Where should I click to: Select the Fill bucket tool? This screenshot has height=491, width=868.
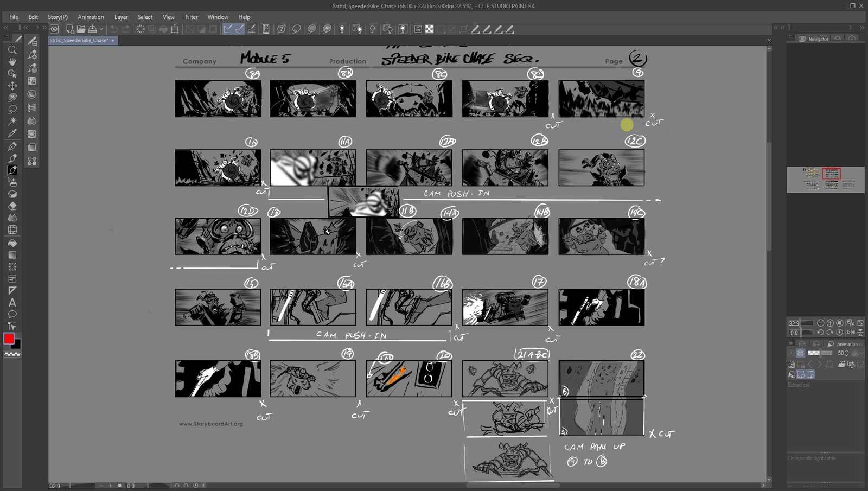click(12, 243)
